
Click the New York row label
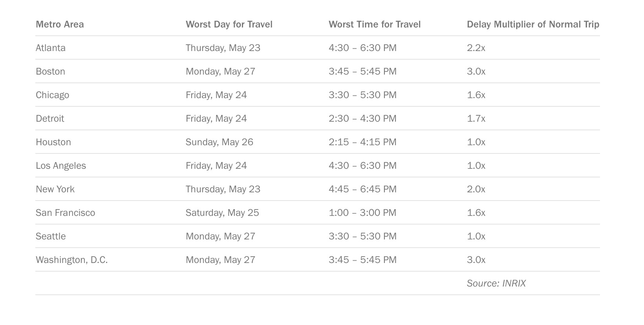tap(55, 189)
